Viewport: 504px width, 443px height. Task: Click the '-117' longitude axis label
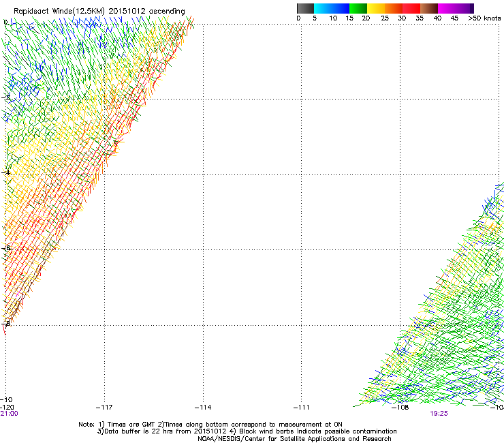coord(104,408)
